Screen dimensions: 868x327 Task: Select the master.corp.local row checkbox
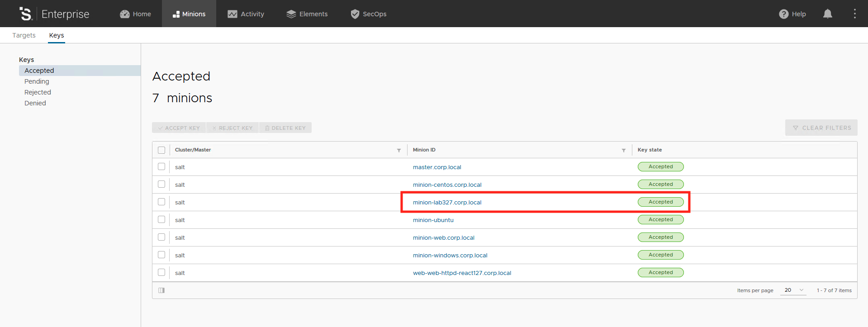[x=161, y=166]
